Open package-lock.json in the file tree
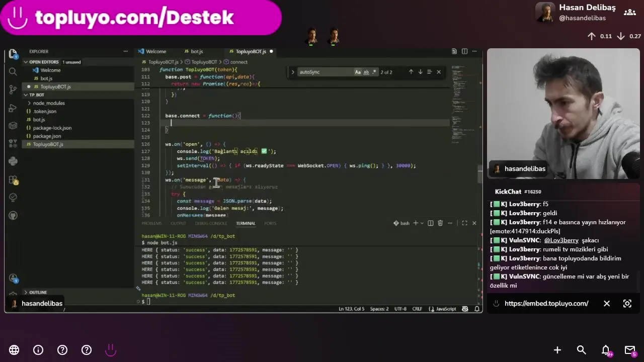 (52, 128)
